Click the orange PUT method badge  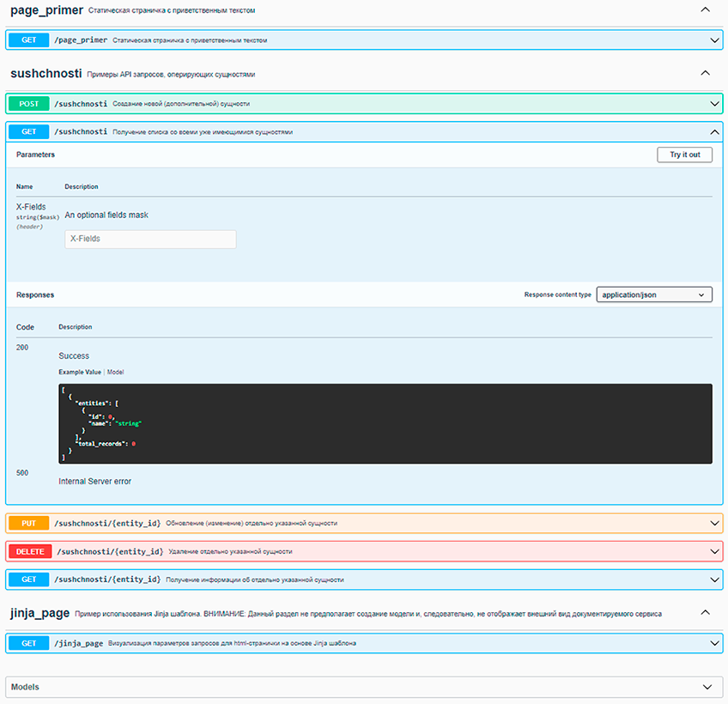tap(29, 523)
